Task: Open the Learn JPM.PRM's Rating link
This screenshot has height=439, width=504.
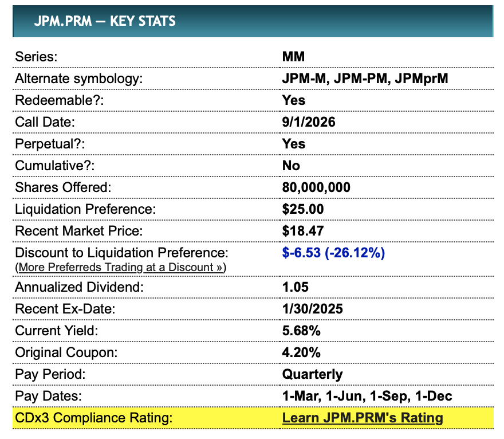Action: point(363,418)
